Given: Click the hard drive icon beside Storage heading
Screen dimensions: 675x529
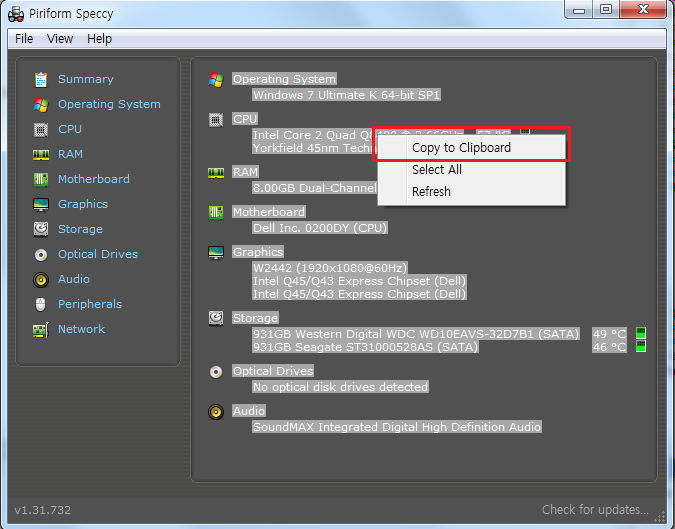Looking at the screenshot, I should tap(216, 319).
